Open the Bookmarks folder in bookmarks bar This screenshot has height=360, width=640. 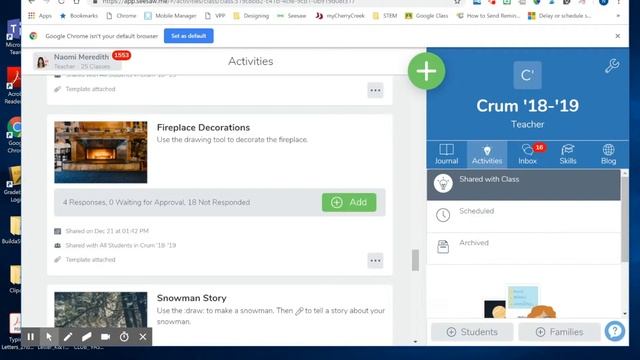(79, 16)
